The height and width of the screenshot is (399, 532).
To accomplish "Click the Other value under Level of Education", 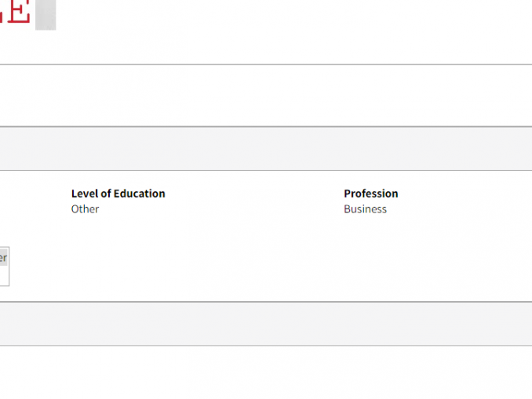I will click(x=85, y=209).
